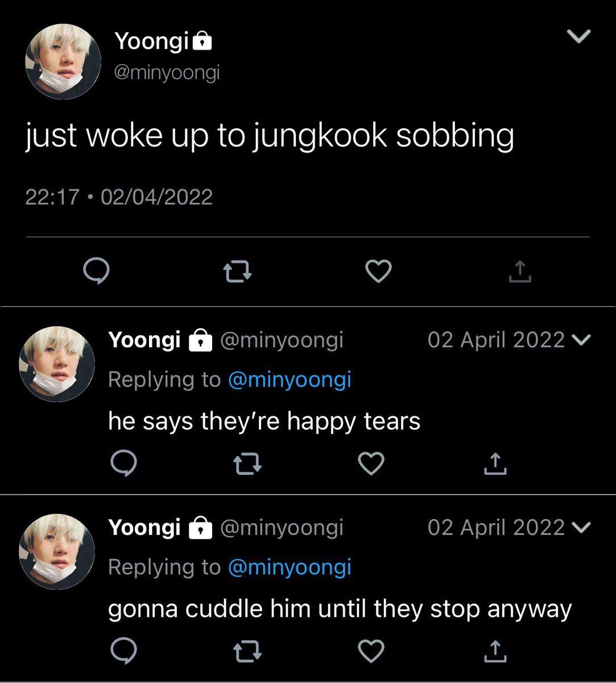Expand options chevron on 'happy tears' reply
The height and width of the screenshot is (683, 616).
coord(580,340)
